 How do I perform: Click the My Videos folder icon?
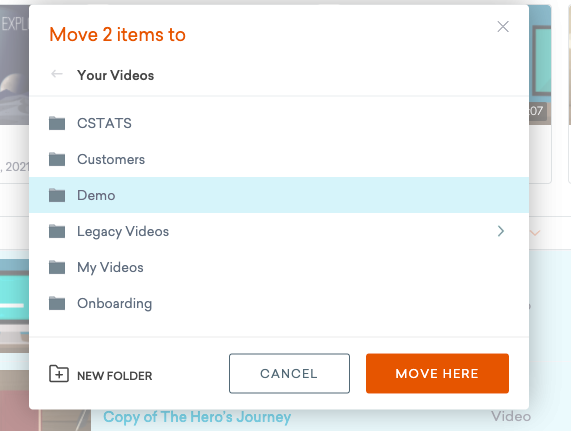(57, 267)
